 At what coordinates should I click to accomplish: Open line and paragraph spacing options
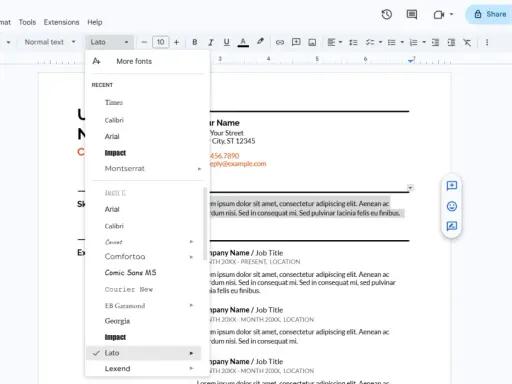353,42
